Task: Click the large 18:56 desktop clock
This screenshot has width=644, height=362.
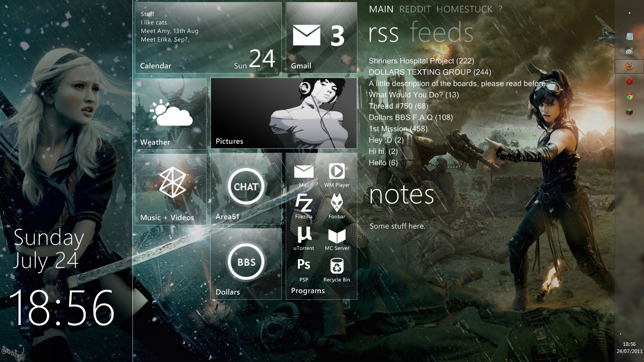Action: coord(62,308)
